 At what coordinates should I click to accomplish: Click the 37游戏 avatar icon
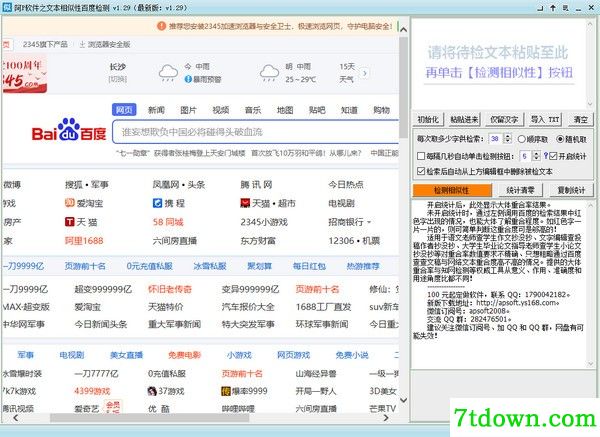[152, 391]
